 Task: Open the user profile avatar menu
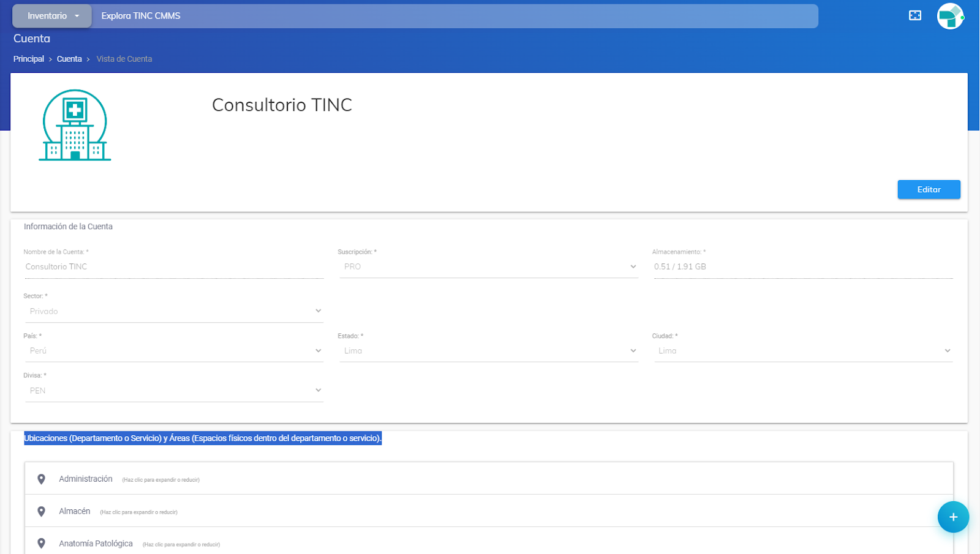[x=949, y=17]
